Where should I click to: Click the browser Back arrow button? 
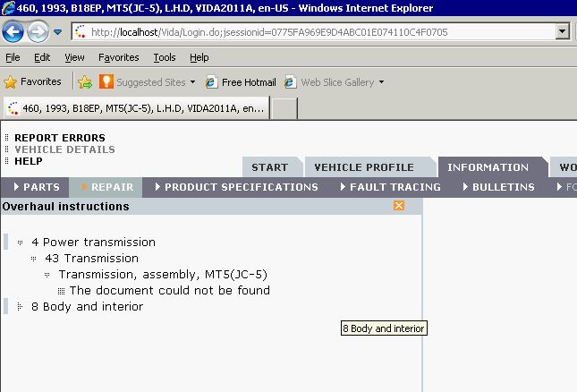(x=13, y=32)
